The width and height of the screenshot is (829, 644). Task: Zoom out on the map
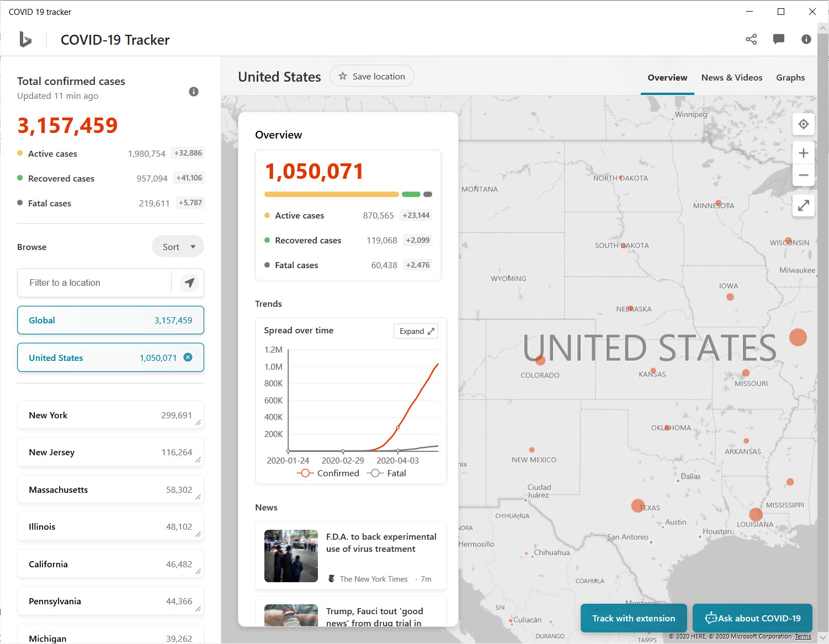coord(804,175)
